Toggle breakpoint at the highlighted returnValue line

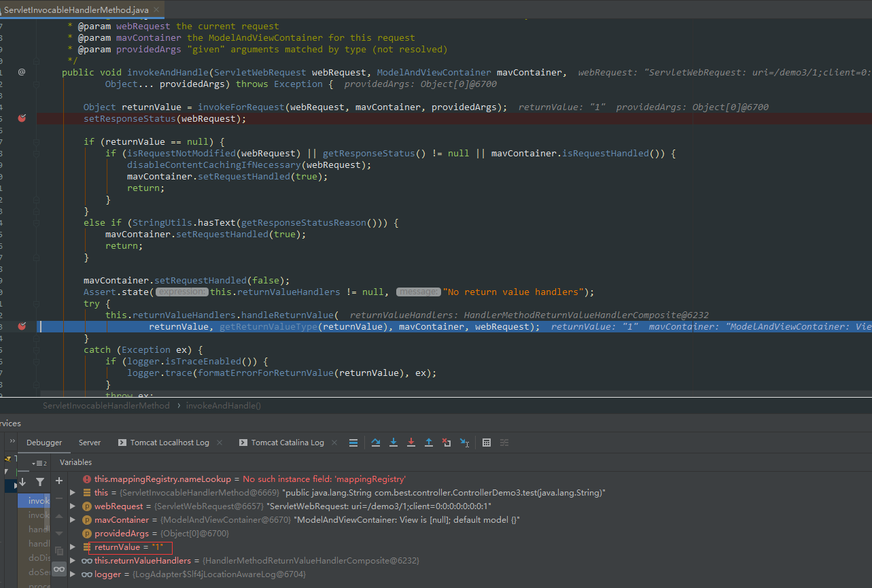(22, 326)
